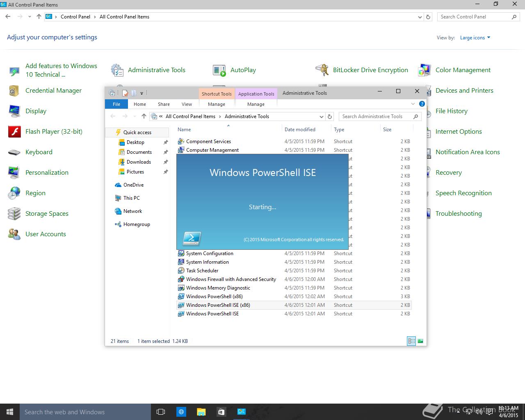
Task: Open recent locations dropdown in Explorer
Action: (x=135, y=116)
